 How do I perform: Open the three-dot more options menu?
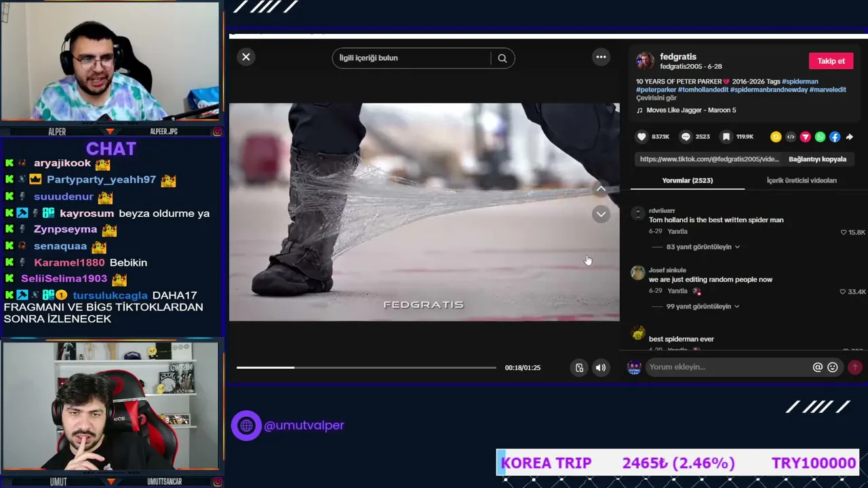[601, 57]
